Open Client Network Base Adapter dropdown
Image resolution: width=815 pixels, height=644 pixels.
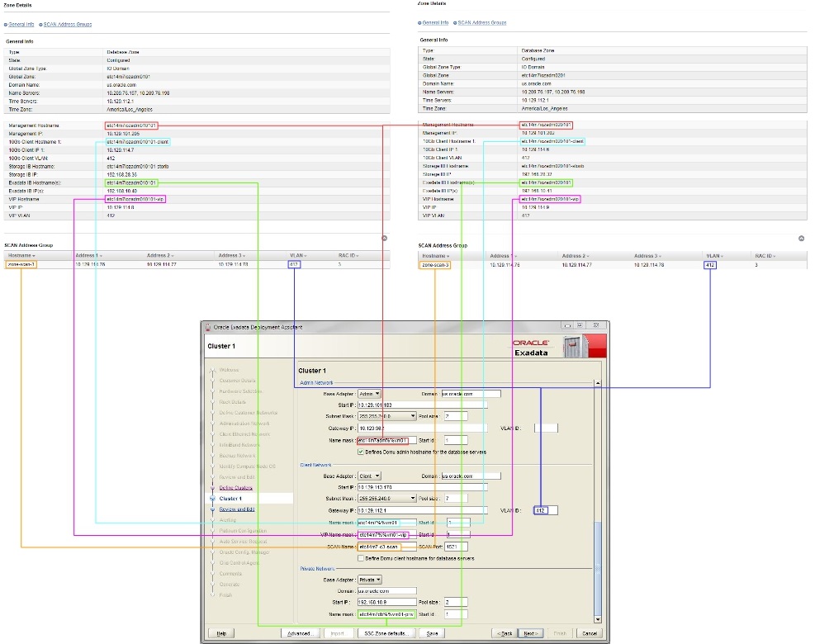point(370,476)
